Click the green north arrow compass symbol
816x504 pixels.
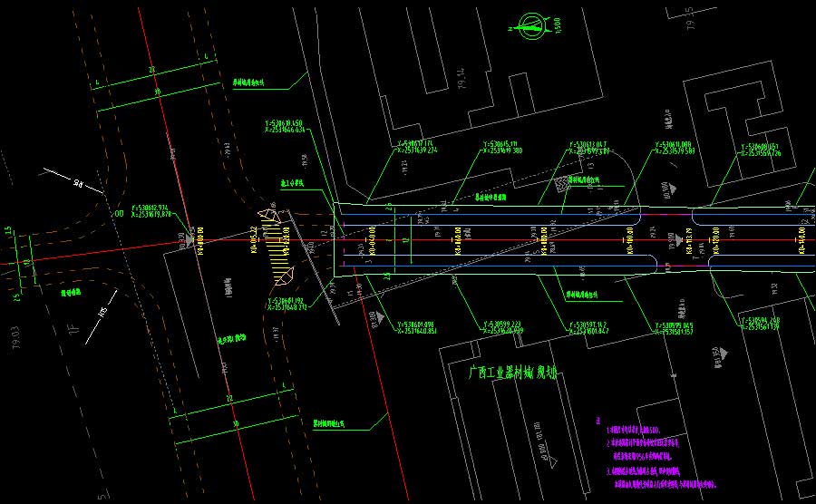[x=529, y=27]
